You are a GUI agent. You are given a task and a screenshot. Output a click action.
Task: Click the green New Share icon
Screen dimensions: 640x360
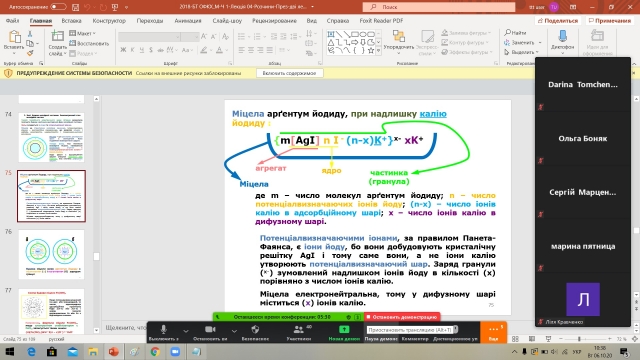tap(344, 329)
